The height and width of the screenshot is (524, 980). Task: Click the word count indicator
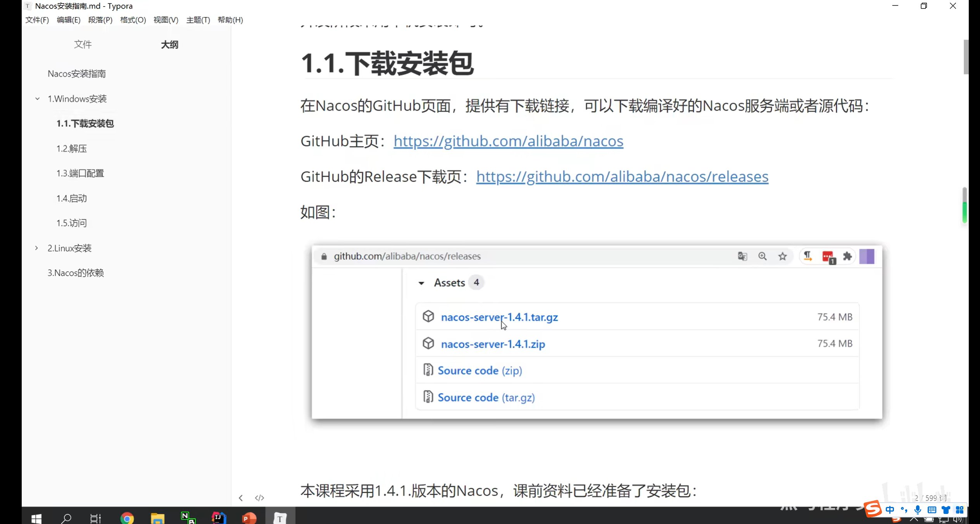pyautogui.click(x=930, y=498)
